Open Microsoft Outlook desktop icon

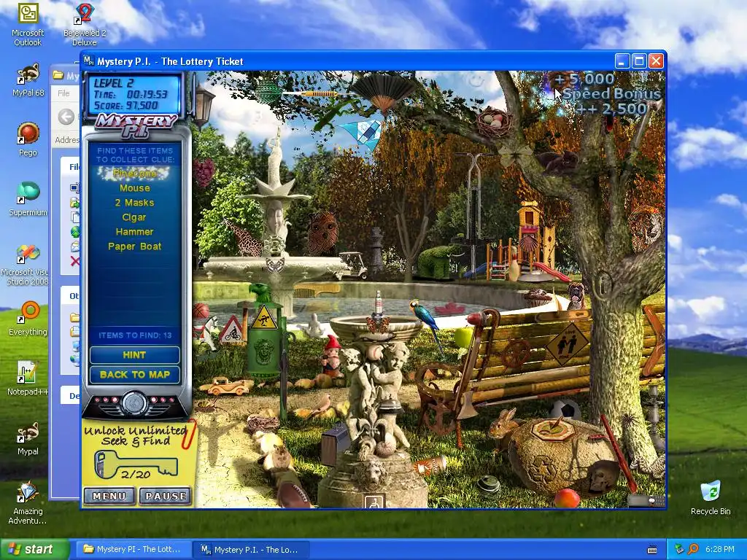28,24
